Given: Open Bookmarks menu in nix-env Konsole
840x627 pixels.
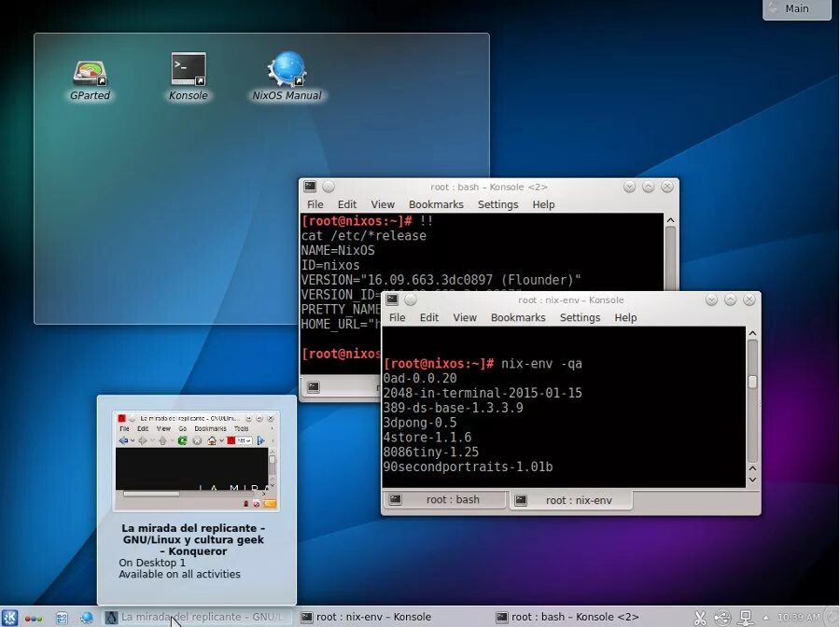Looking at the screenshot, I should pos(518,317).
